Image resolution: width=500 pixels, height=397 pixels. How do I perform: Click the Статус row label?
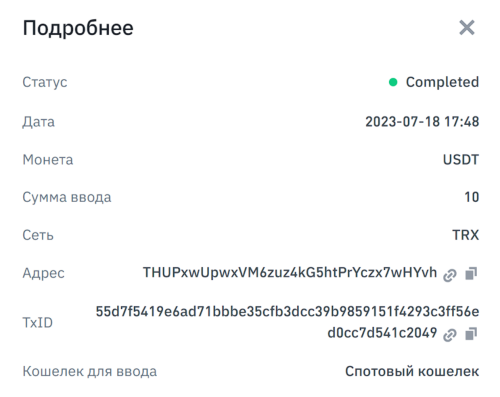click(45, 82)
